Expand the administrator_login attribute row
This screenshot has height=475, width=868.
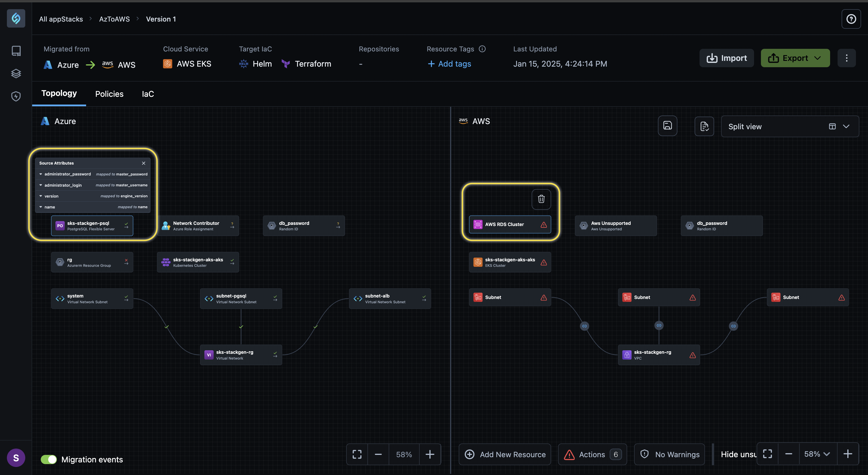pos(93,185)
